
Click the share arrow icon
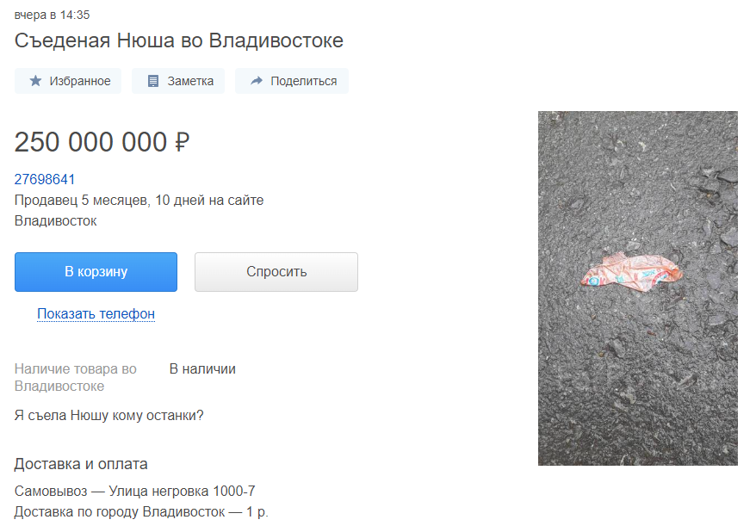[257, 80]
